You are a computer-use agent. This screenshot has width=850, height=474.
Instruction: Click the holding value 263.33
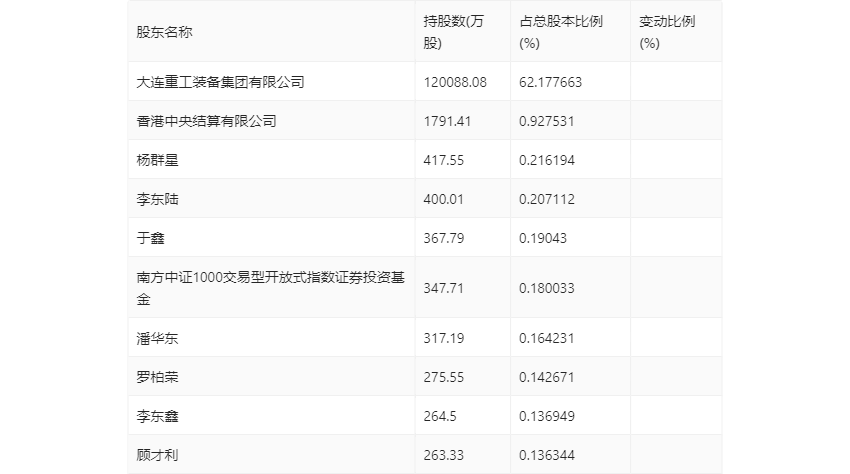pos(443,456)
